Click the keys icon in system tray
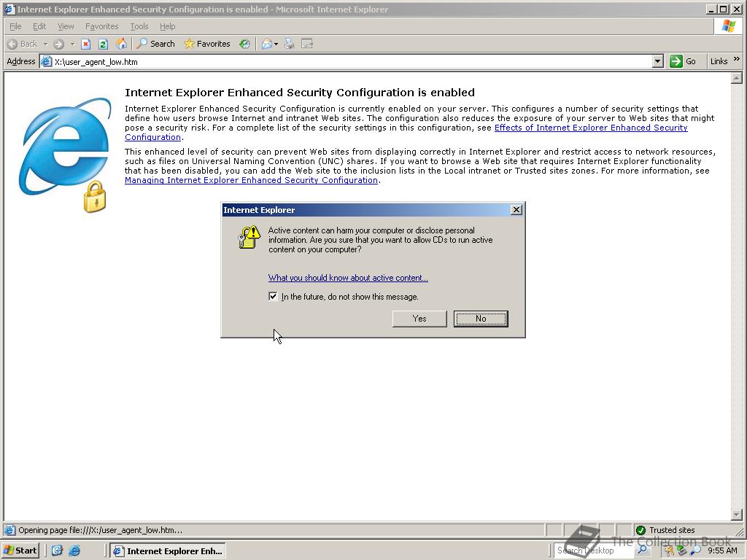747x560 pixels. coord(670,551)
